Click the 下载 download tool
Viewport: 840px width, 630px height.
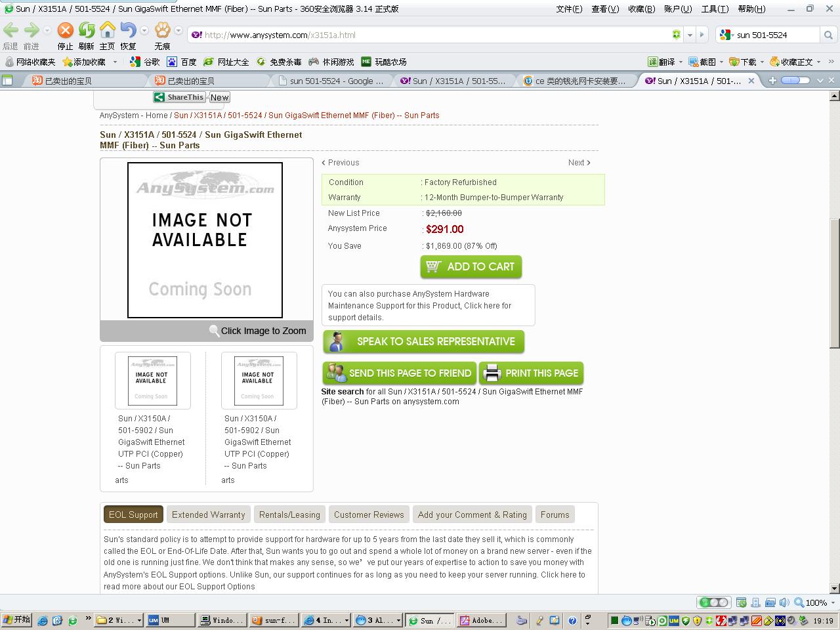click(x=743, y=62)
